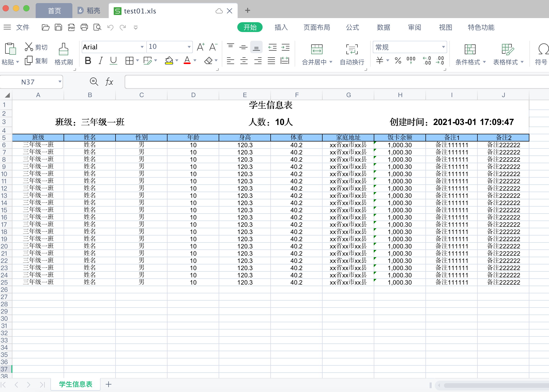
Task: Click the fx insert function icon
Action: (109, 82)
